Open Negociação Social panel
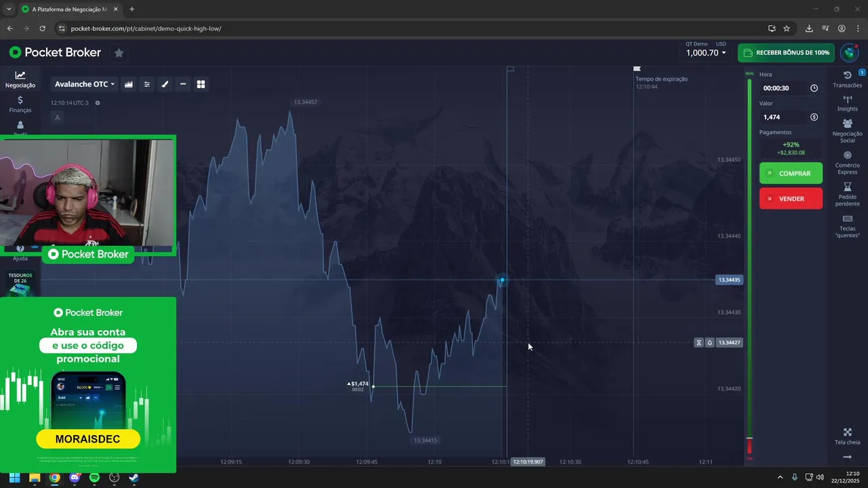 click(x=848, y=131)
